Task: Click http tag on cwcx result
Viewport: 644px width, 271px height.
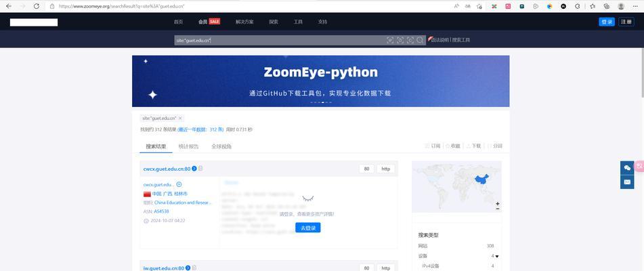Action: pos(386,169)
